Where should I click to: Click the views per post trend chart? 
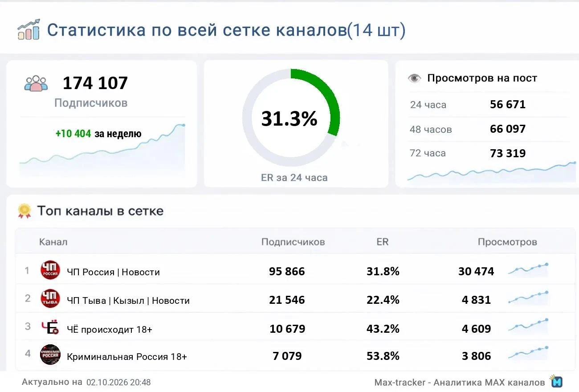pos(491,172)
